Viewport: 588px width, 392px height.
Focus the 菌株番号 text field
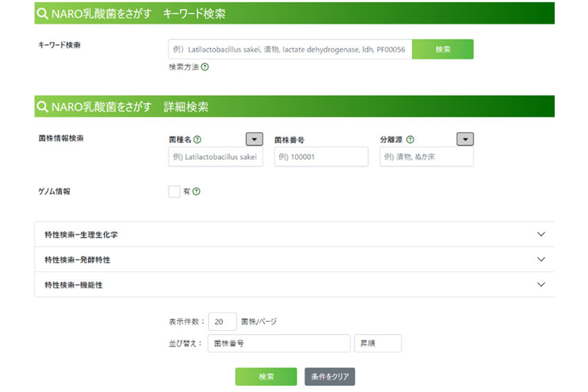point(321,157)
